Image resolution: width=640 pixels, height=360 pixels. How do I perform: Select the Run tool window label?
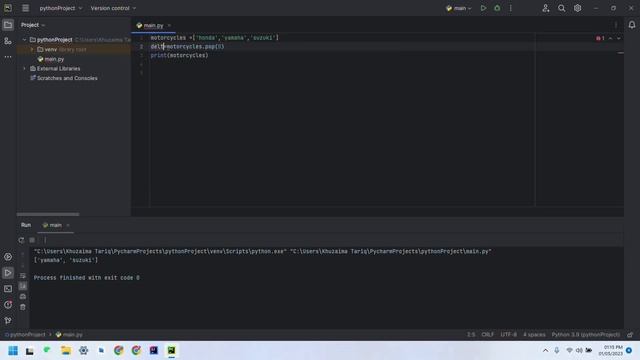[x=26, y=225]
